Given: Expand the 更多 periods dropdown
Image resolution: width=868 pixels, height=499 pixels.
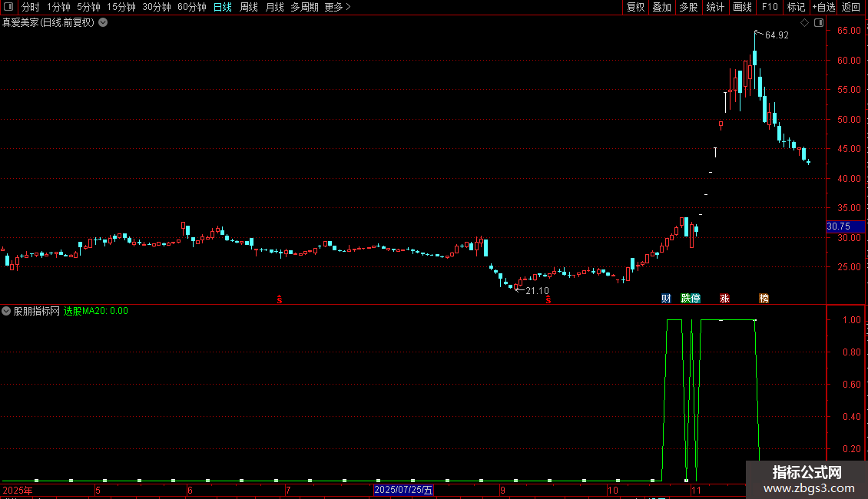Looking at the screenshot, I should pyautogui.click(x=338, y=7).
